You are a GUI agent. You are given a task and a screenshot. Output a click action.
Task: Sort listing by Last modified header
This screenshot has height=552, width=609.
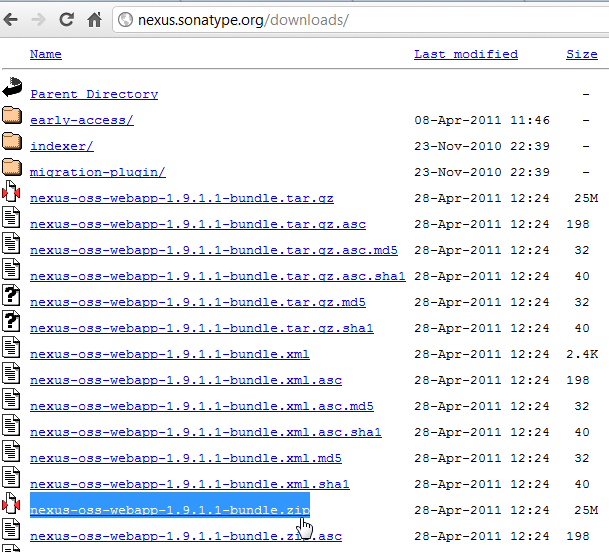tap(466, 54)
